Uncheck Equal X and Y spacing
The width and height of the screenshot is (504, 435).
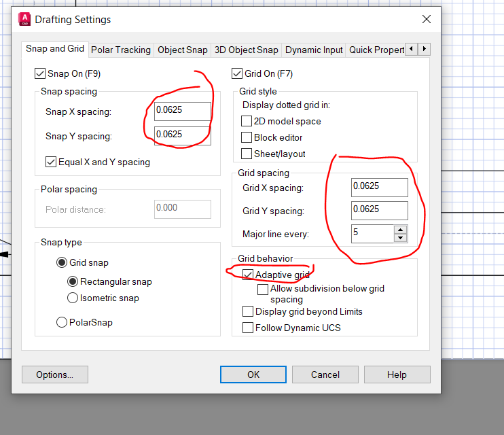coord(51,162)
